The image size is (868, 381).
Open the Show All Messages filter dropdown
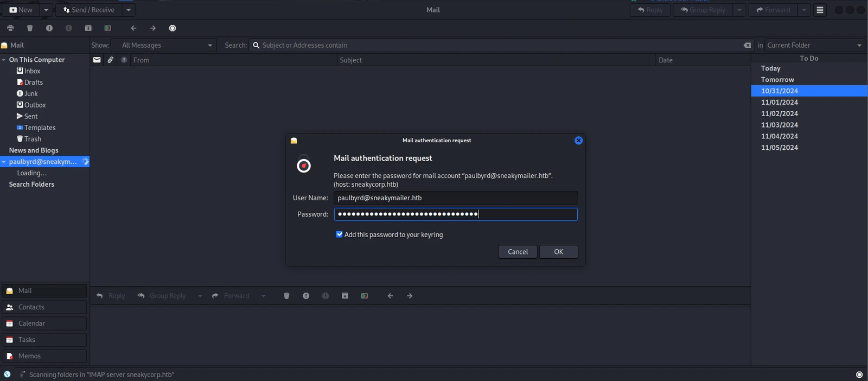pos(164,46)
